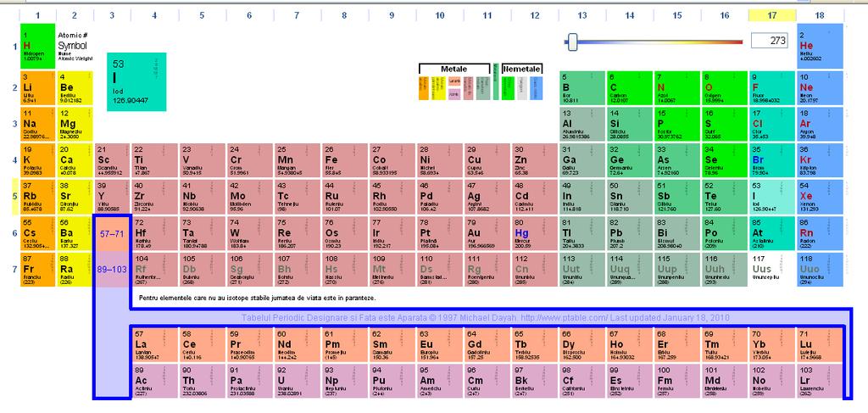Select the Rn element cell
Viewport: 868px width, 413px height.
click(820, 233)
